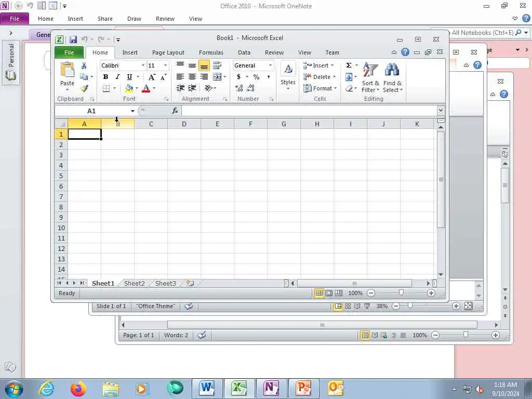This screenshot has height=399, width=532.
Task: Apply red Font Color
Action: coord(146,88)
